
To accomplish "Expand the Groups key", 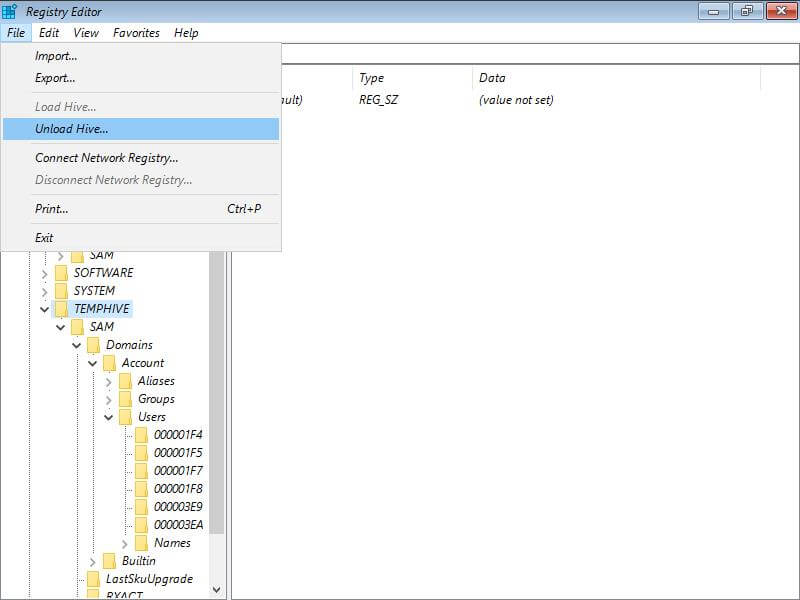I will coord(109,399).
